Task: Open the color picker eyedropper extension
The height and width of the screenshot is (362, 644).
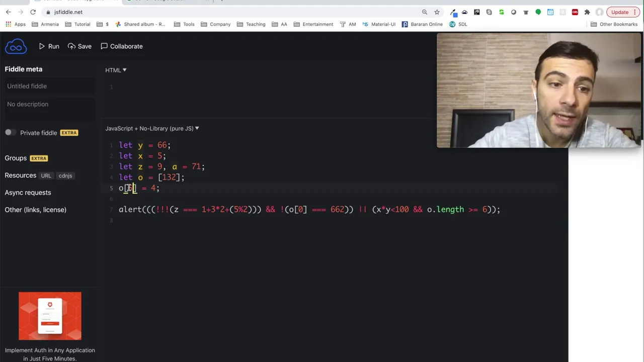Action: click(x=453, y=12)
